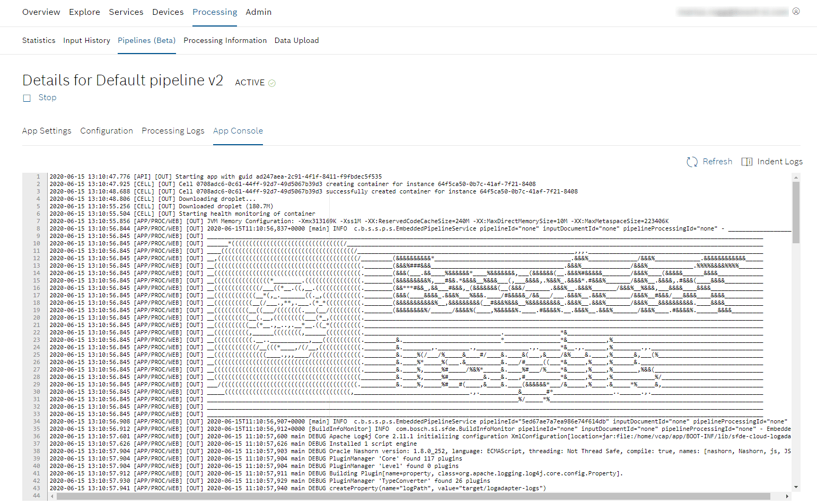Click the horizontal scrollbar left arrow
Viewport: 817px width, 504px height.
52,497
